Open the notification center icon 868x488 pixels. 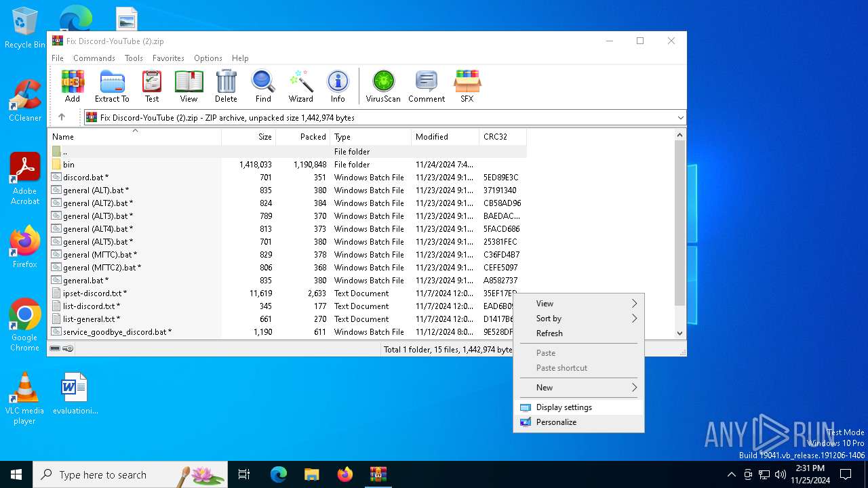tap(846, 474)
